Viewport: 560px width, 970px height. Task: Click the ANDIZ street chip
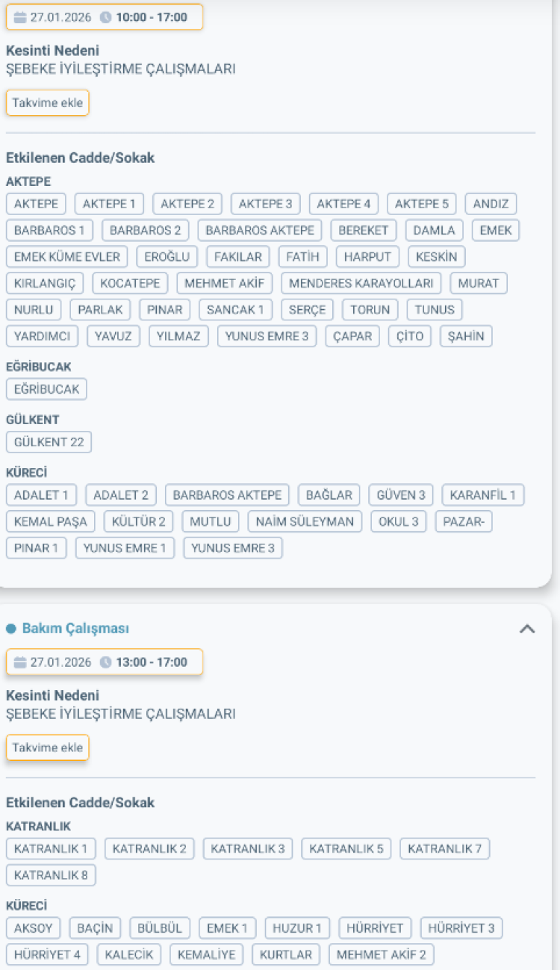[x=491, y=204]
